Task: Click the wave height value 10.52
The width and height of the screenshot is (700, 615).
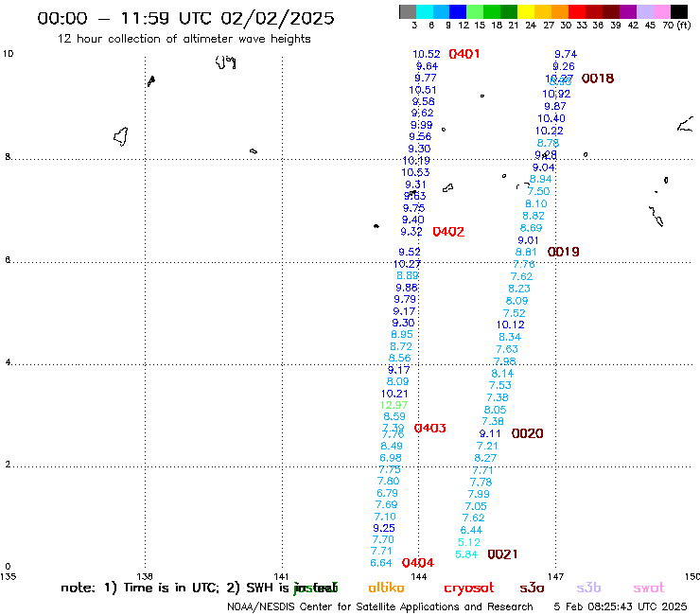Action: point(427,54)
